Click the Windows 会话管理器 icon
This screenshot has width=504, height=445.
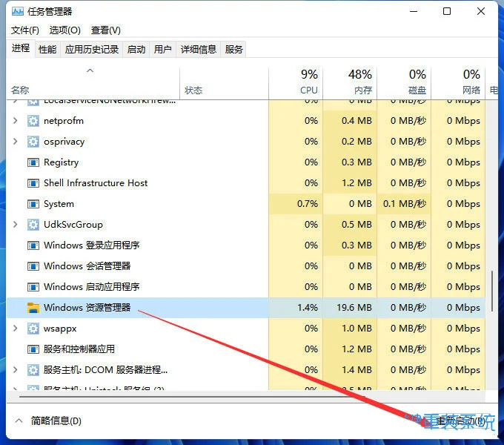click(x=33, y=266)
